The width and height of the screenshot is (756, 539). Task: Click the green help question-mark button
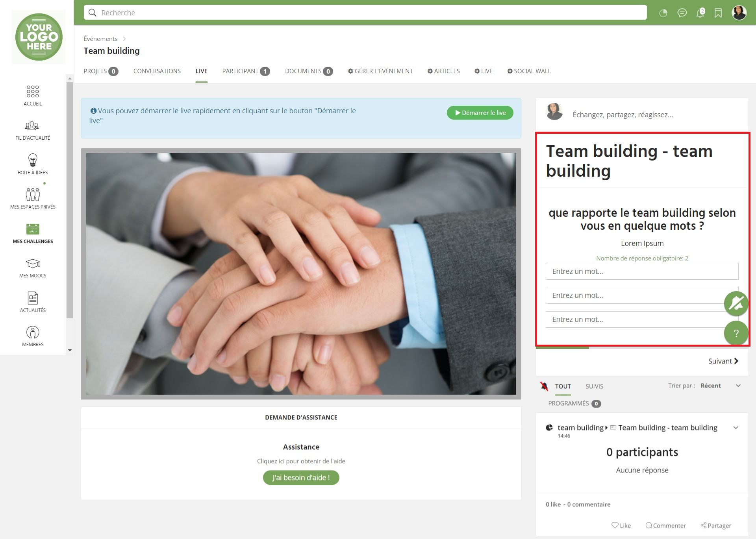(x=736, y=333)
